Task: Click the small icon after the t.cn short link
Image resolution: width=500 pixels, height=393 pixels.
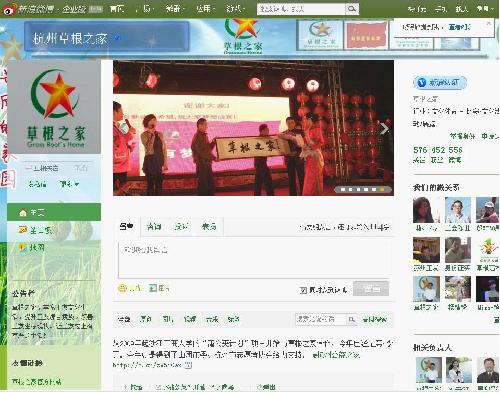Action: [188, 365]
